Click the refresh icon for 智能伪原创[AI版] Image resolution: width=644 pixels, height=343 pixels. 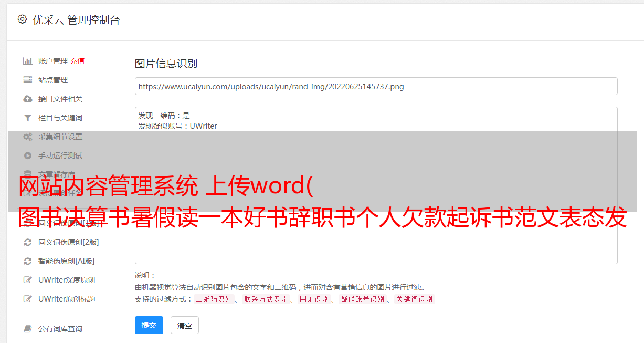coord(28,261)
